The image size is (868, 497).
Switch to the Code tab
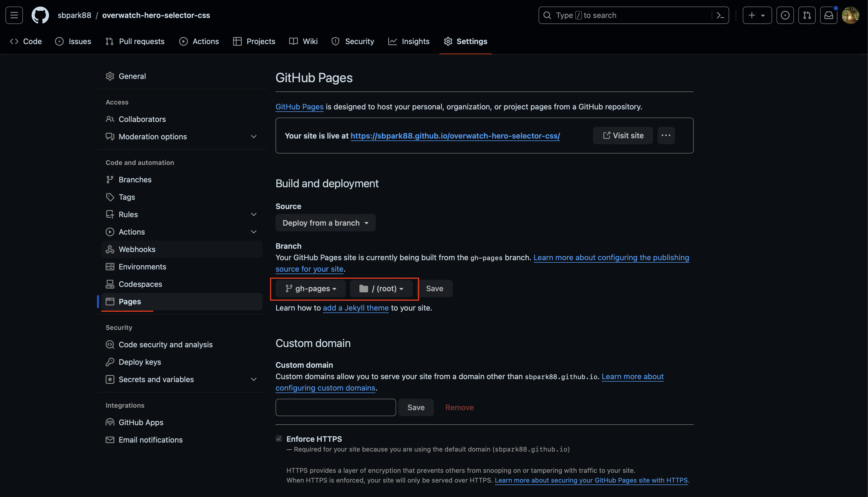(x=26, y=41)
